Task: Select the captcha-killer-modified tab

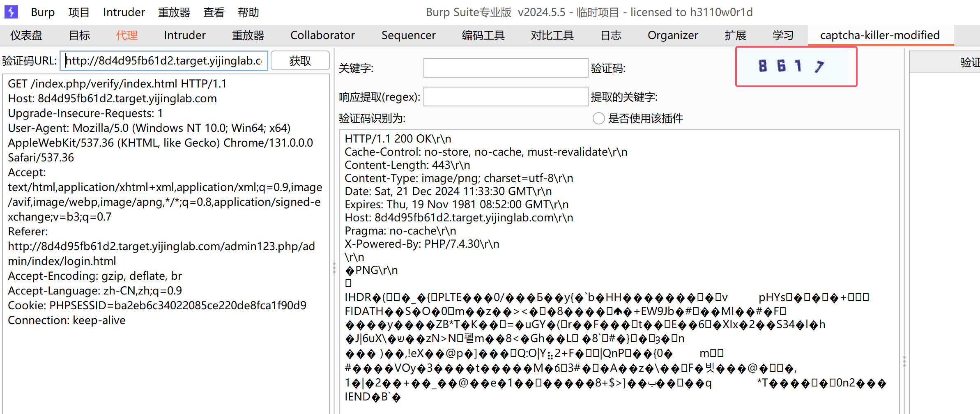Action: coord(880,35)
